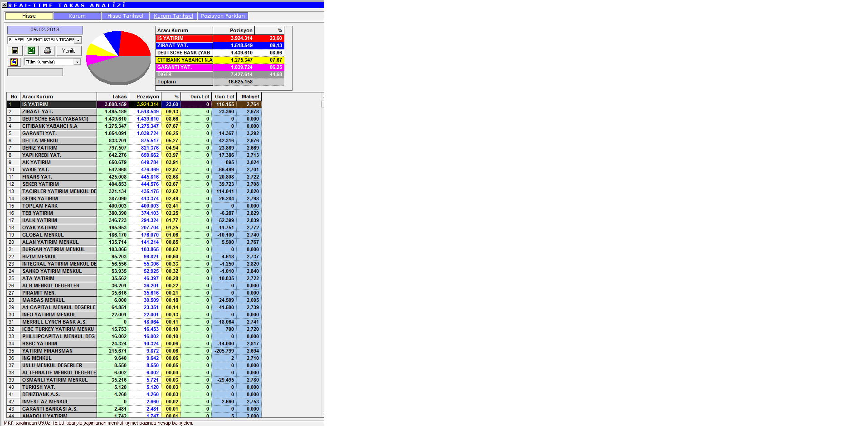The image size is (868, 426).
Task: Click the Toplam value 16.625.158
Action: coord(240,82)
